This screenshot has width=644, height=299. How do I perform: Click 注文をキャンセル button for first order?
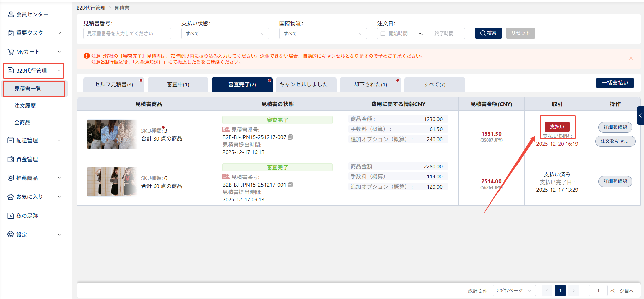(x=615, y=141)
